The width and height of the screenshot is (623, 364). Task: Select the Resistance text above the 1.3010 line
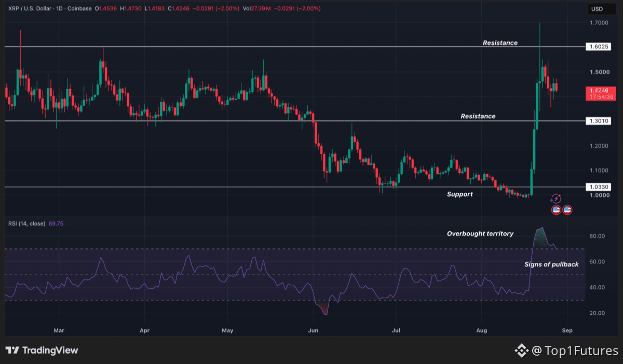coord(478,116)
